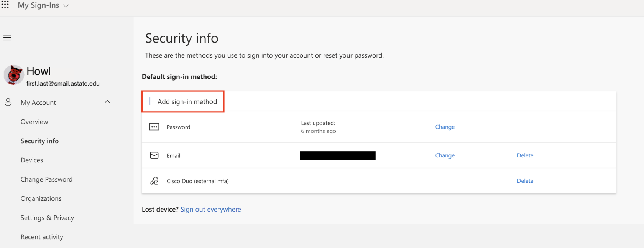Open Organizations in the sidebar

coord(41,198)
